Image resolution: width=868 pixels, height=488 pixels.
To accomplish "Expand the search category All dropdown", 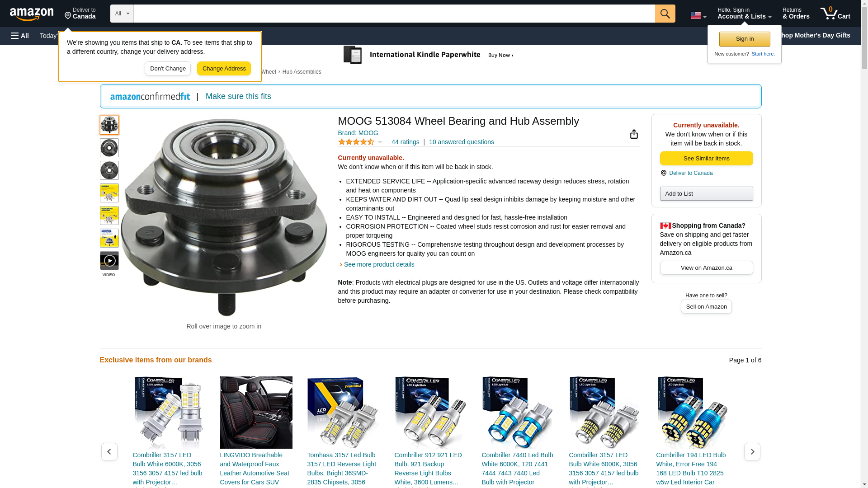I will click(x=122, y=14).
